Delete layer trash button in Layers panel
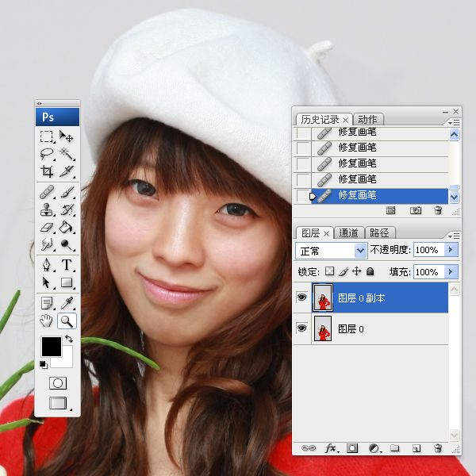 pyautogui.click(x=438, y=448)
